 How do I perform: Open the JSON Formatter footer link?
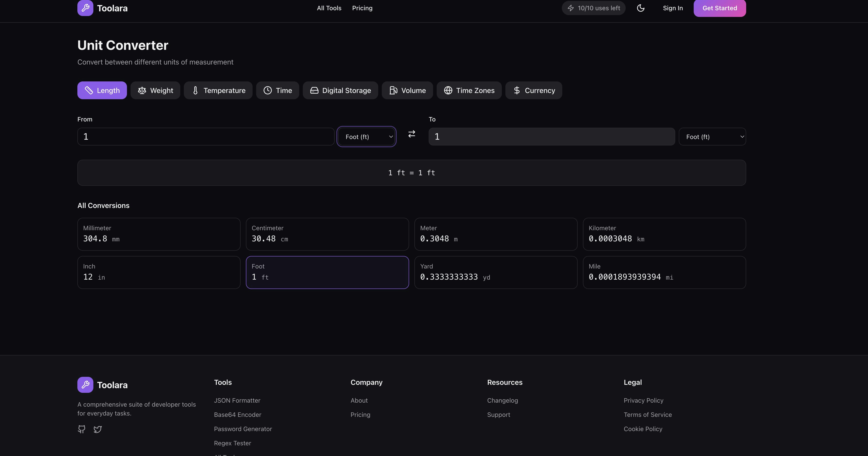point(237,400)
